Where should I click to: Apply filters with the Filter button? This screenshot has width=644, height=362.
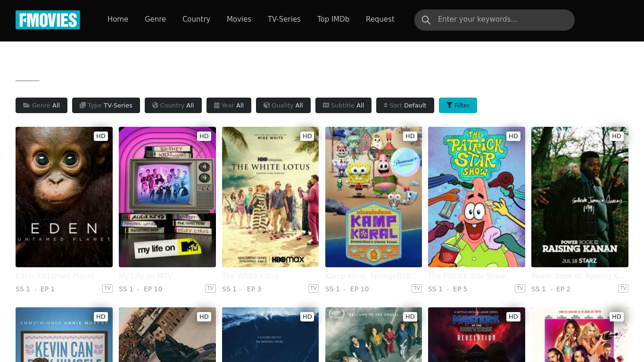[458, 105]
